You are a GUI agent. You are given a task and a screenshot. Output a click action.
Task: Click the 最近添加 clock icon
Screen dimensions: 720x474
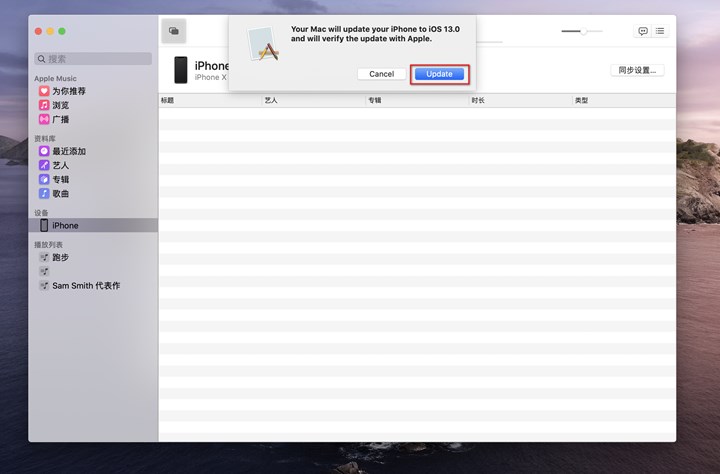44,151
